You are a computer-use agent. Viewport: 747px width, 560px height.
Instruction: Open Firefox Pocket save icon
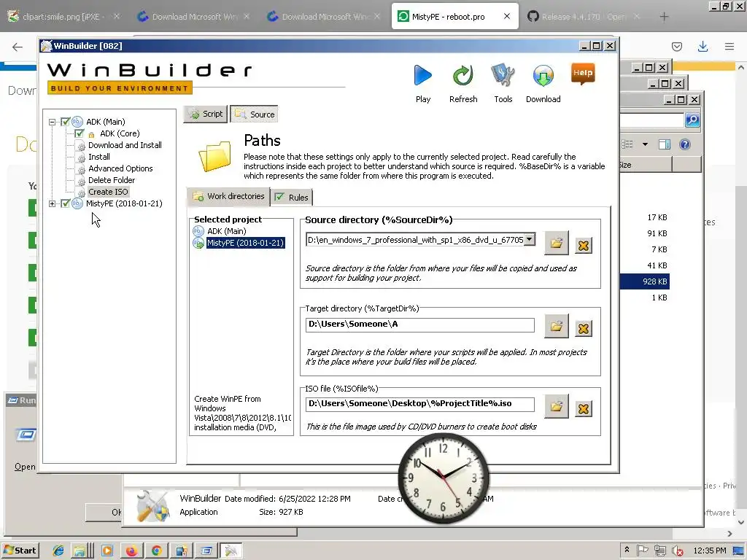tap(676, 46)
